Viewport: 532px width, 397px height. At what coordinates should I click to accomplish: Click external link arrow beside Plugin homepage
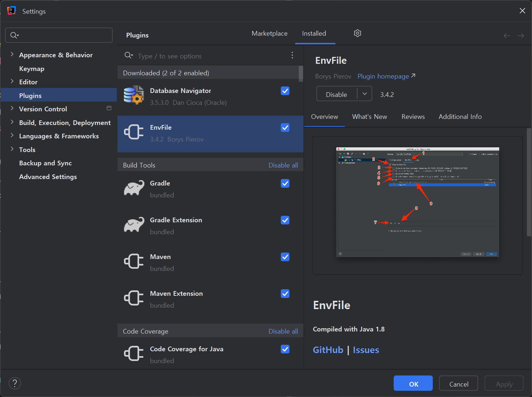413,76
